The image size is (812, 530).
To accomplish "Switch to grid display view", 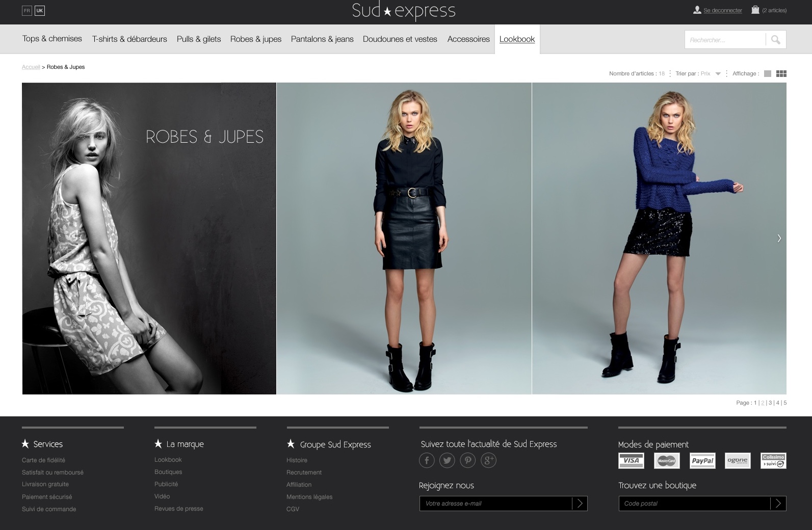I will tap(781, 74).
